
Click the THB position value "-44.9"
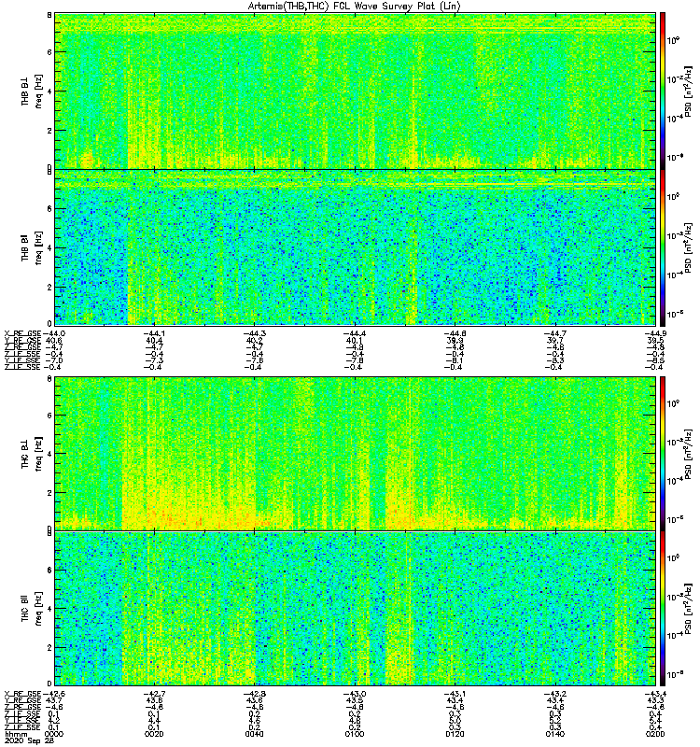pos(655,333)
